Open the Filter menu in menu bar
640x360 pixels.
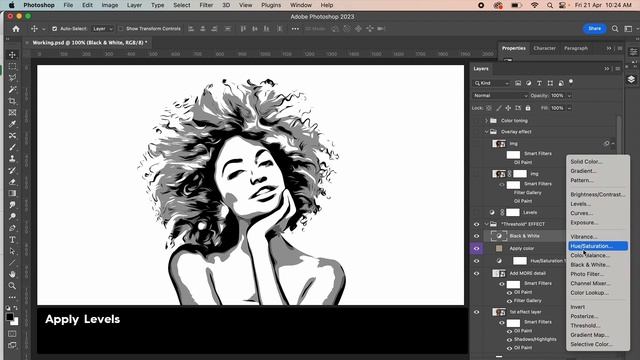coord(206,5)
